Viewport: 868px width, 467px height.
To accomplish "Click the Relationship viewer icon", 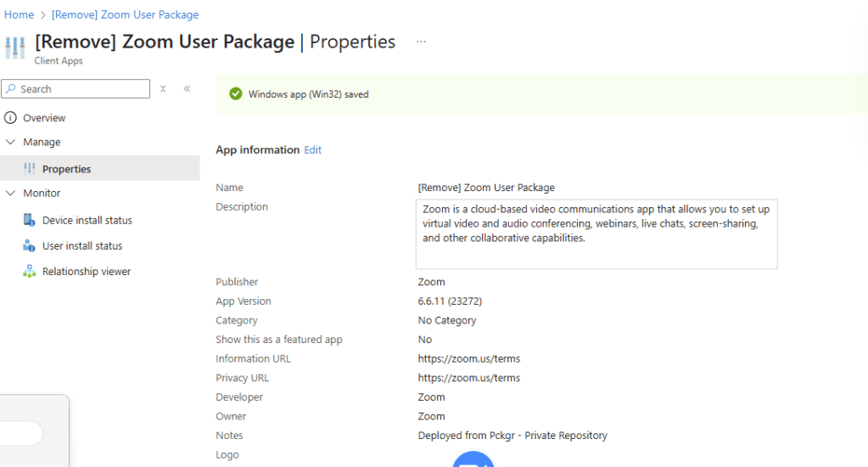I will pyautogui.click(x=30, y=272).
